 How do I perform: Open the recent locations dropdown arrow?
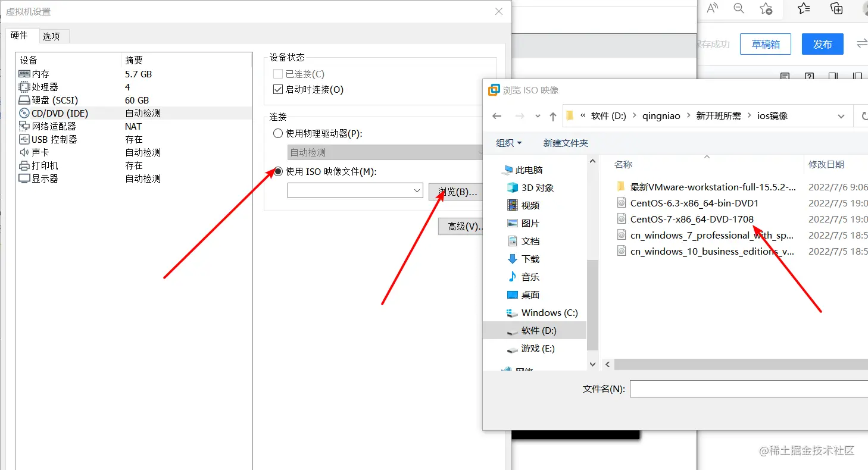coord(538,116)
